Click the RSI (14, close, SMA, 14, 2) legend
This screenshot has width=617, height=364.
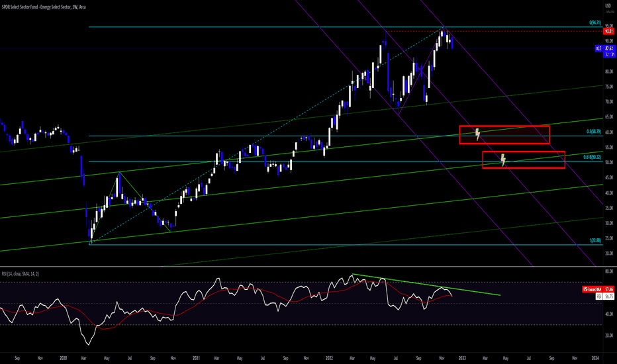pyautogui.click(x=21, y=274)
